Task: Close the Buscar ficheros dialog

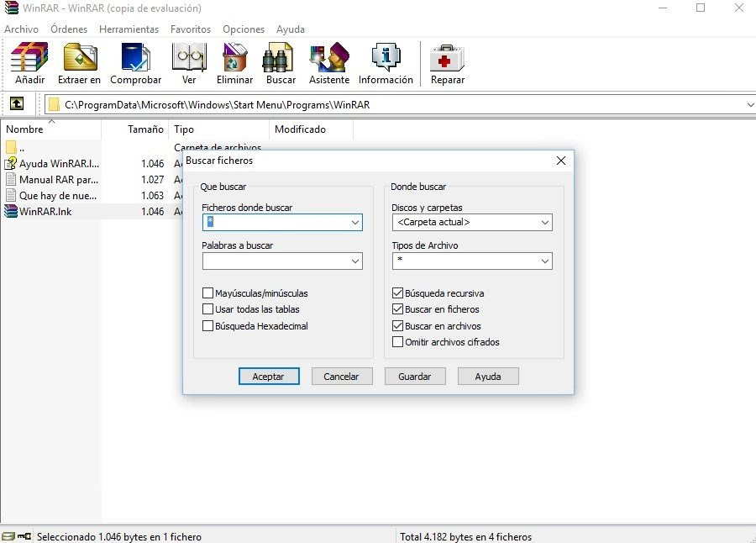Action: [561, 161]
